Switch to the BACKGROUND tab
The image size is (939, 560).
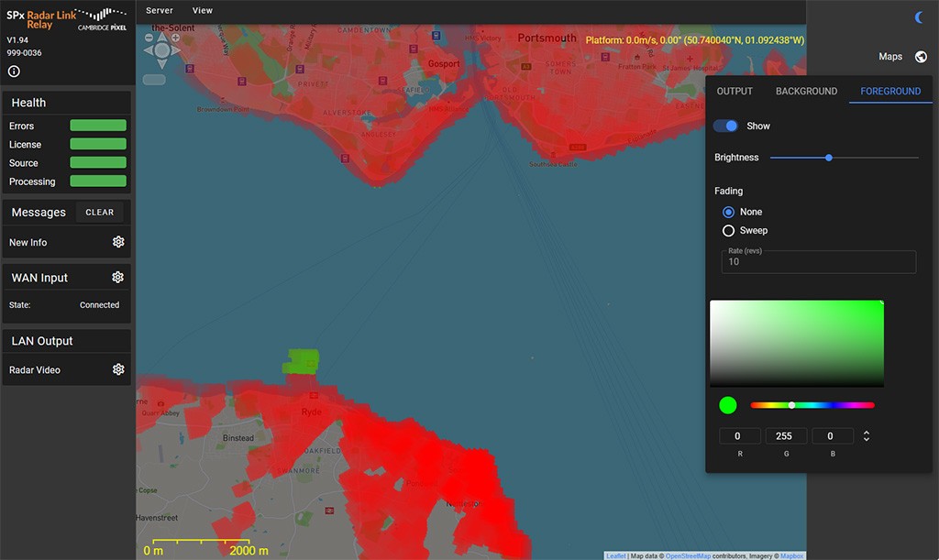coord(806,91)
